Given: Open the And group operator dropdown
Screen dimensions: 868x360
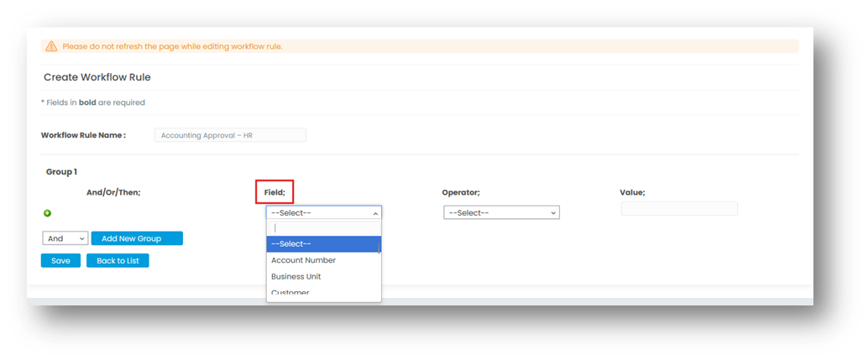Looking at the screenshot, I should tap(65, 238).
